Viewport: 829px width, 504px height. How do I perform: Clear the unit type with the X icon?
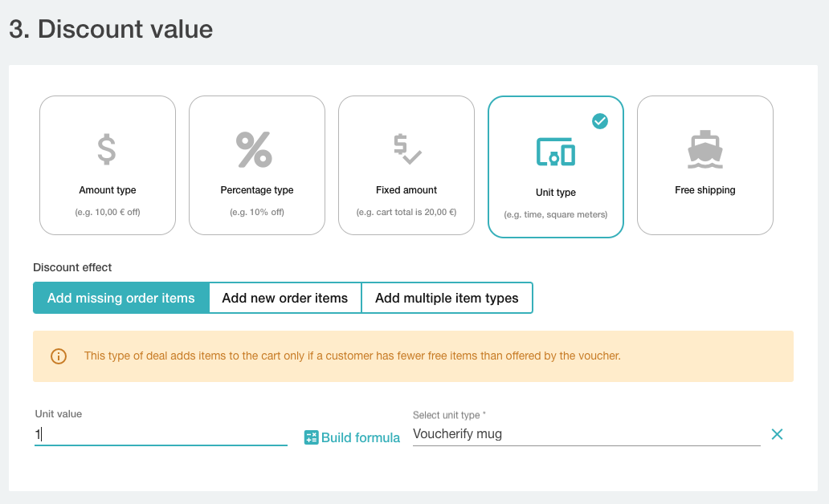coord(777,434)
